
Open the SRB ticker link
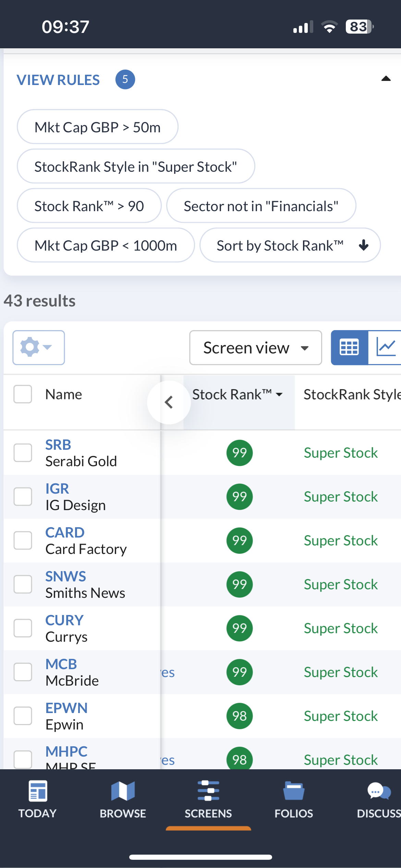pos(58,445)
